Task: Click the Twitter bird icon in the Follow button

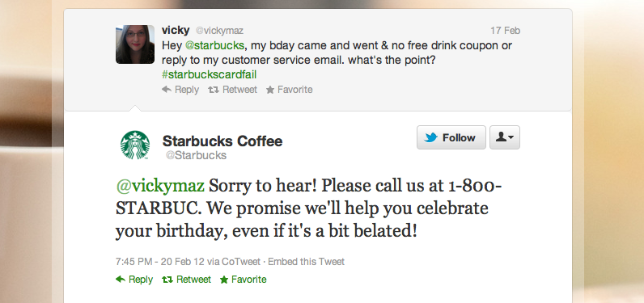Action: pos(431,138)
